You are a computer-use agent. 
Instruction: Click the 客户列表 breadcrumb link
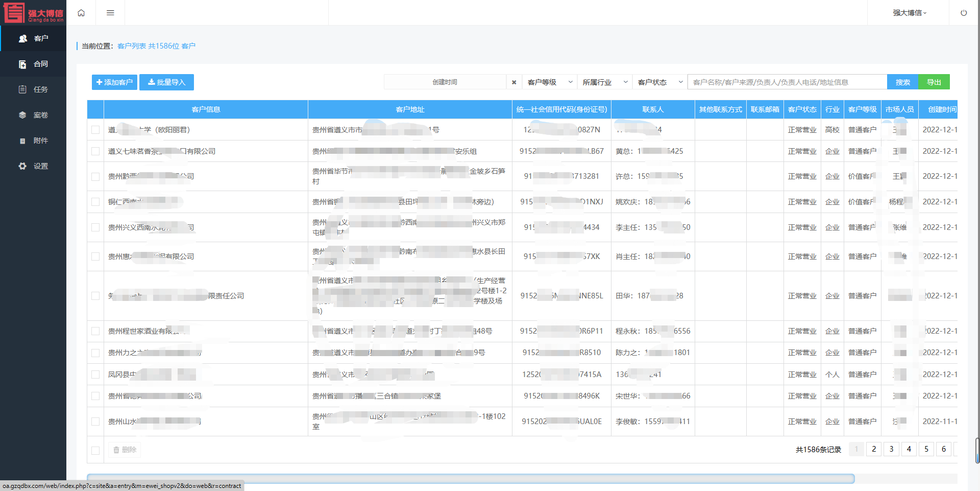[132, 46]
